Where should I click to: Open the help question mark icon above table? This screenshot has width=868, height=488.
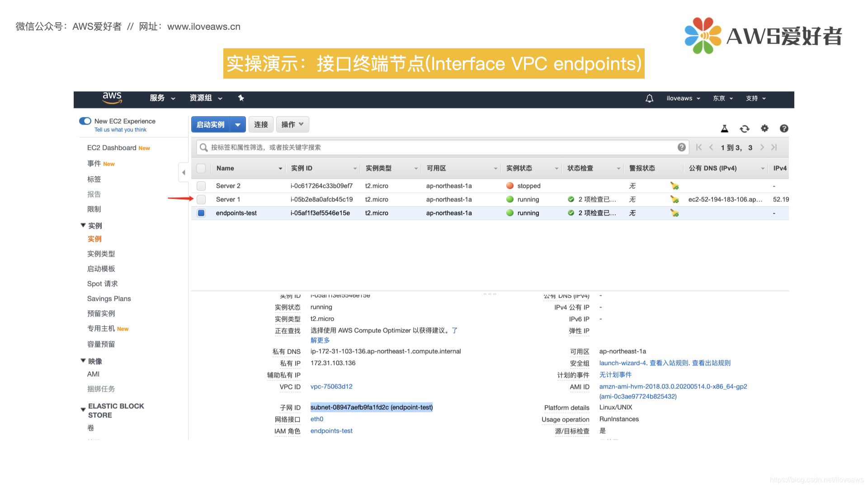[x=784, y=128]
